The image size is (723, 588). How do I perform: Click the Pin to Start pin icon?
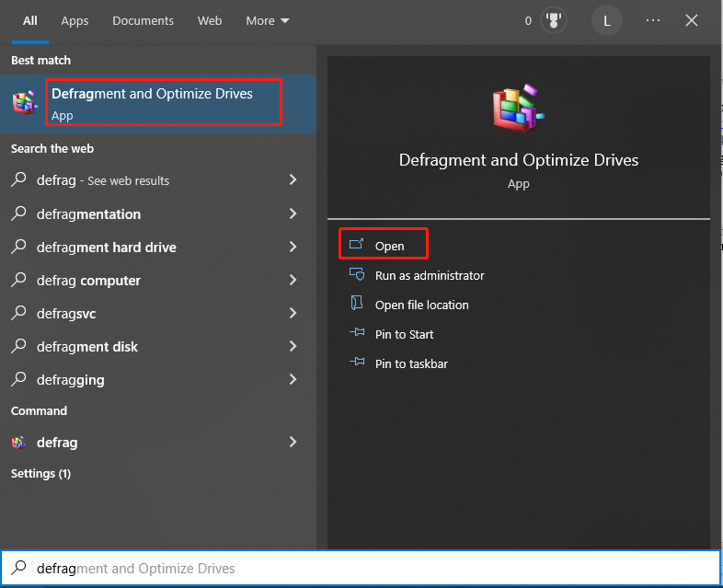[357, 332]
